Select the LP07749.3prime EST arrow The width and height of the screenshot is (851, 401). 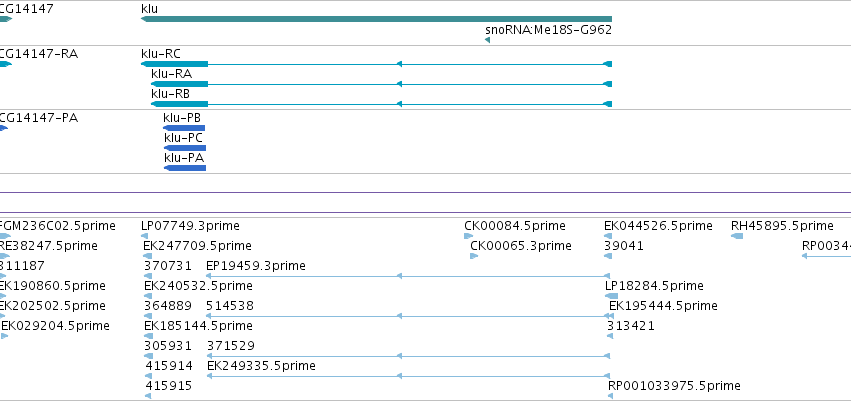tap(144, 236)
